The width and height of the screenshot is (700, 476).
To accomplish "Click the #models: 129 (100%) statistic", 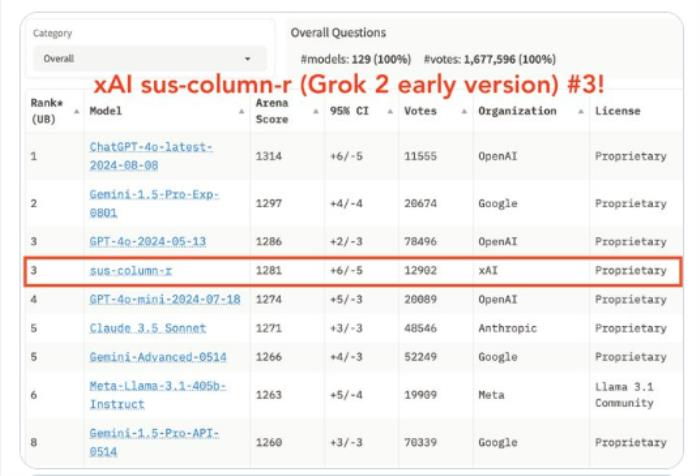I will pyautogui.click(x=356, y=59).
